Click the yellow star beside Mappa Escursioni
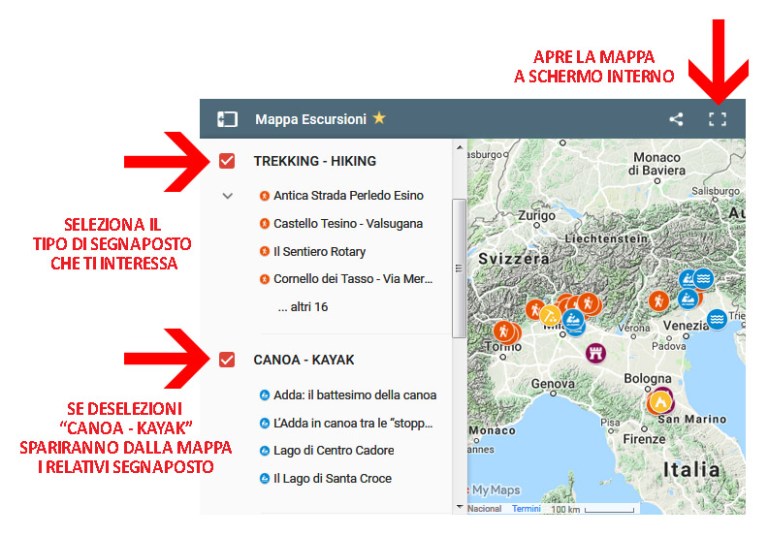This screenshot has height=536, width=768. tap(379, 118)
